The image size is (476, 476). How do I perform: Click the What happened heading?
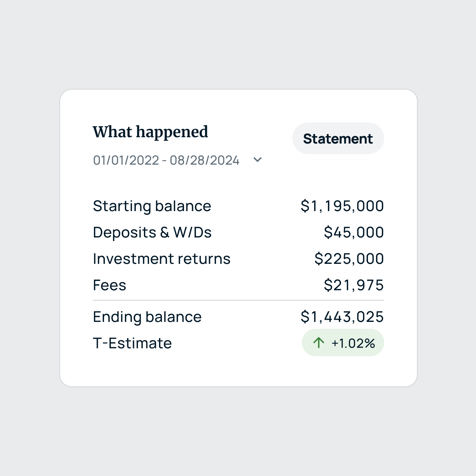(150, 133)
